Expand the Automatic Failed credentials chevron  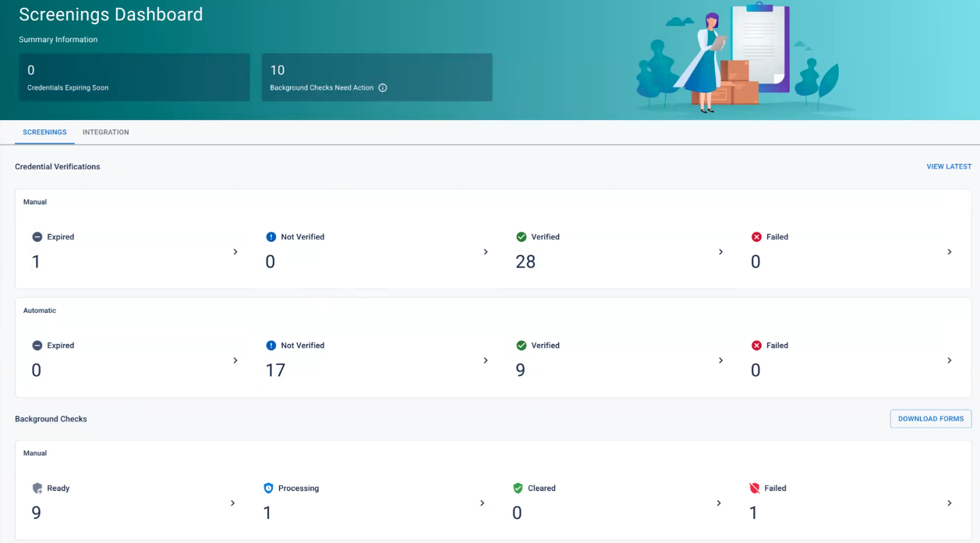(x=950, y=360)
